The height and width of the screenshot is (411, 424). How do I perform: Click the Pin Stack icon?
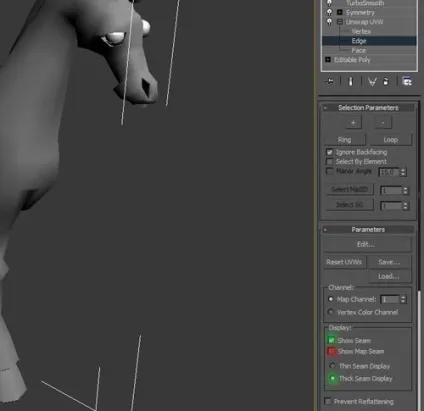(x=330, y=81)
